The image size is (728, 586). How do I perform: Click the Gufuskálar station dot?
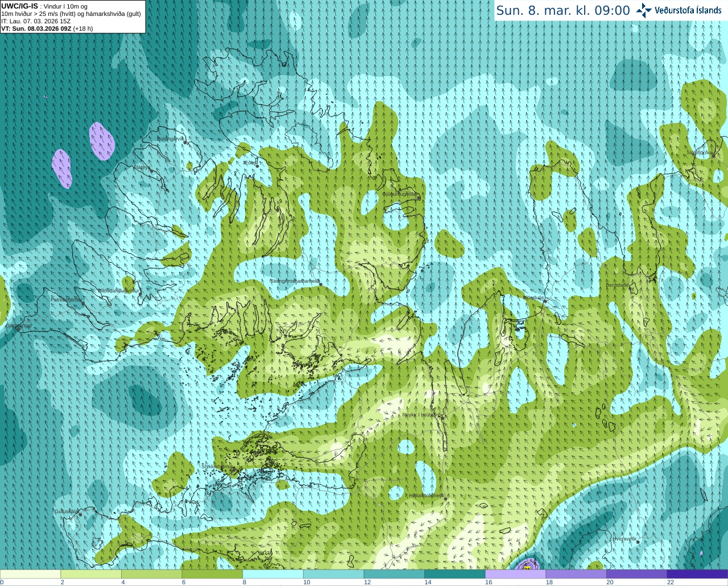click(x=80, y=514)
